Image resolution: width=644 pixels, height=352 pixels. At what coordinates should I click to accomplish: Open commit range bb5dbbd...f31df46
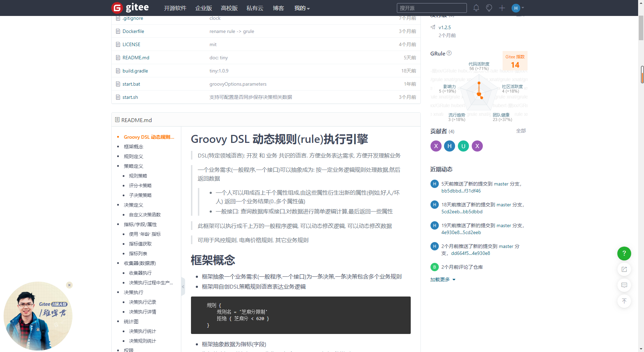click(461, 191)
